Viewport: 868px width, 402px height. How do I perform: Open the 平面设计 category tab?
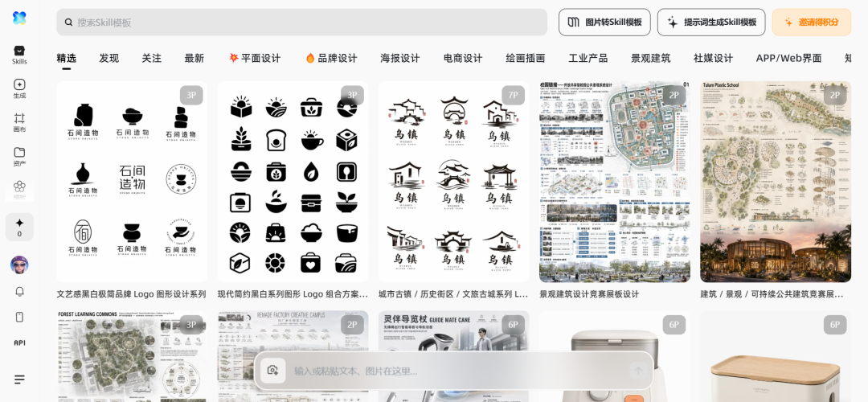pyautogui.click(x=255, y=58)
